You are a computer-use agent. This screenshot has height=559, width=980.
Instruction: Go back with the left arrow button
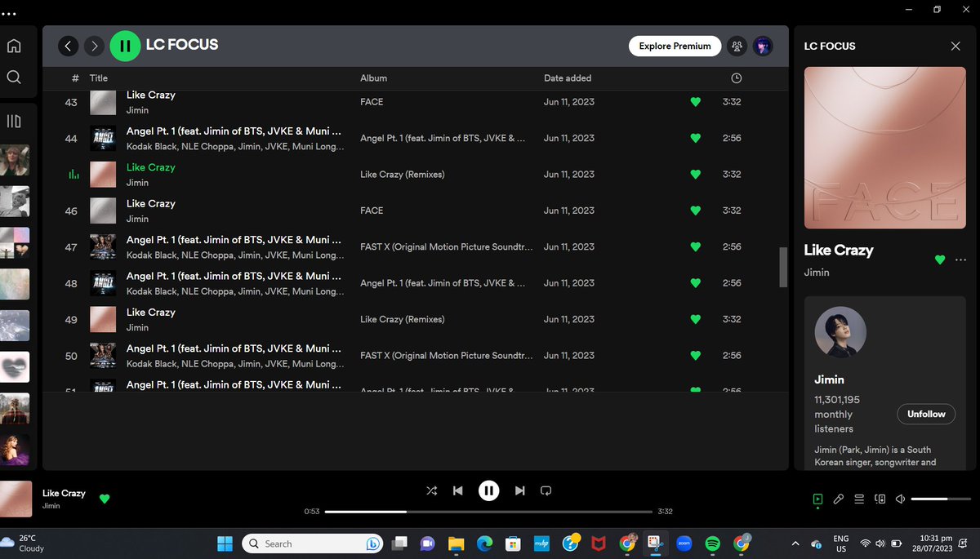point(69,47)
